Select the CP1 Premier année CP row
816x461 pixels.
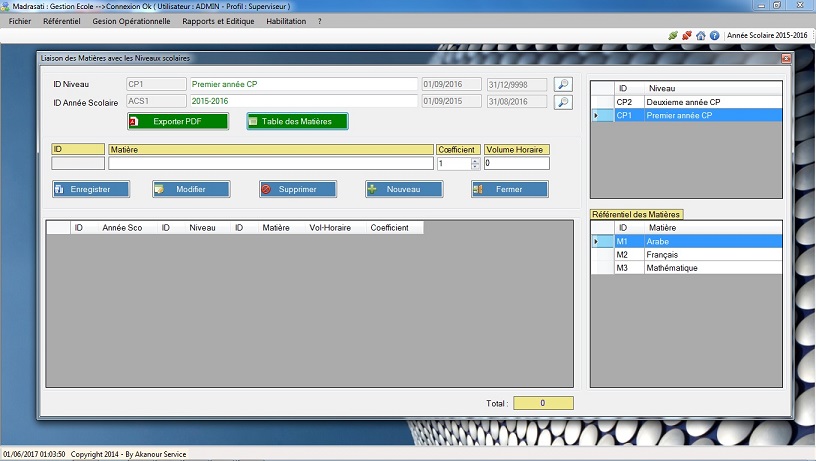686,116
